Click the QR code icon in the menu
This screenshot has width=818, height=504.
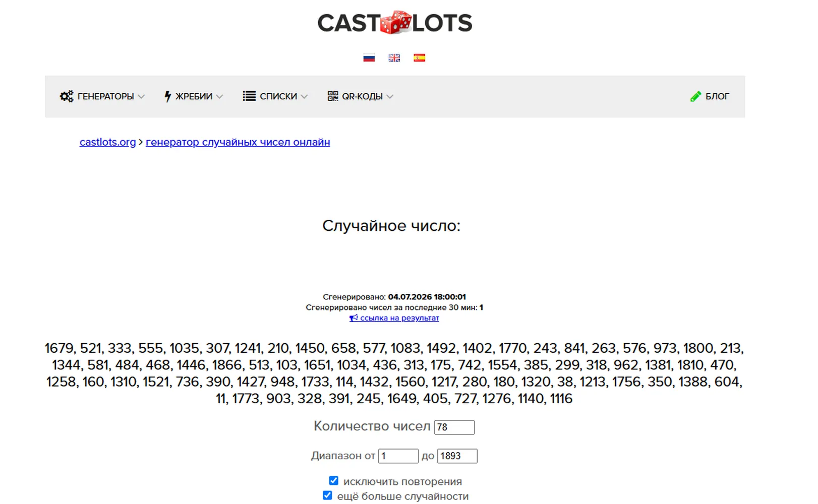(x=333, y=96)
